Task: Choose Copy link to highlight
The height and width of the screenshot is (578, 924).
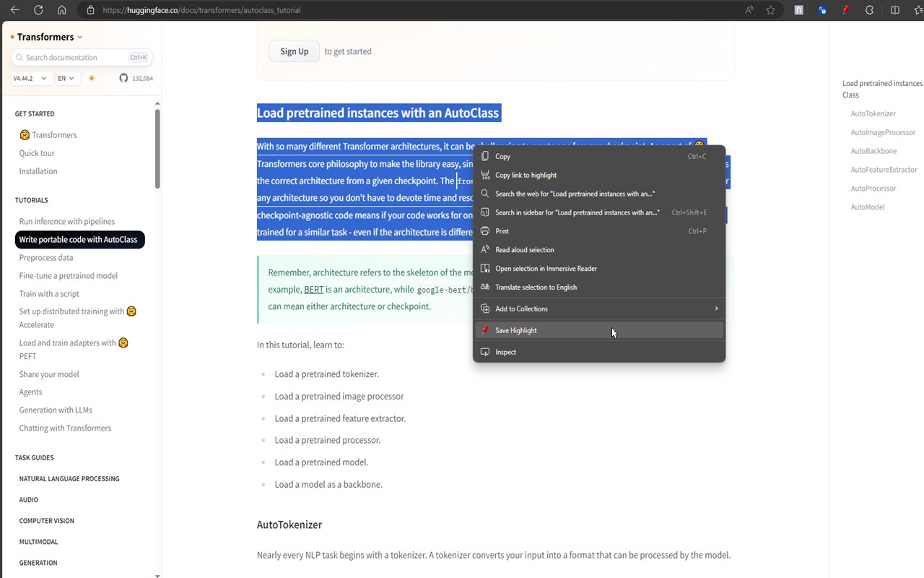Action: pyautogui.click(x=599, y=175)
